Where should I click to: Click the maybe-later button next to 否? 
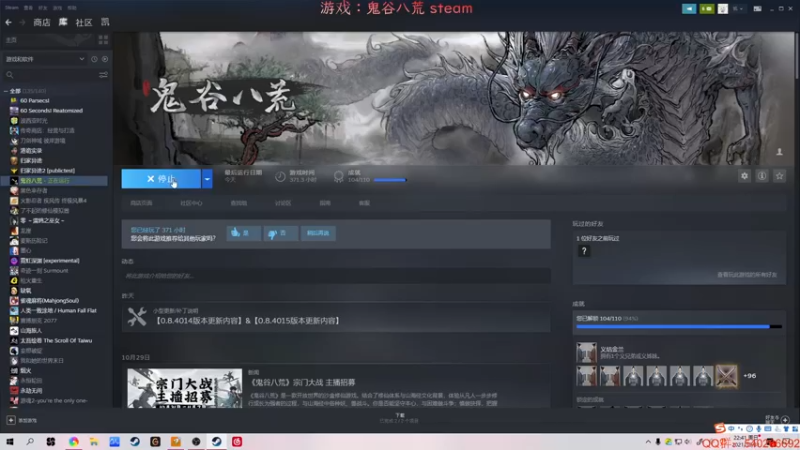click(x=318, y=233)
